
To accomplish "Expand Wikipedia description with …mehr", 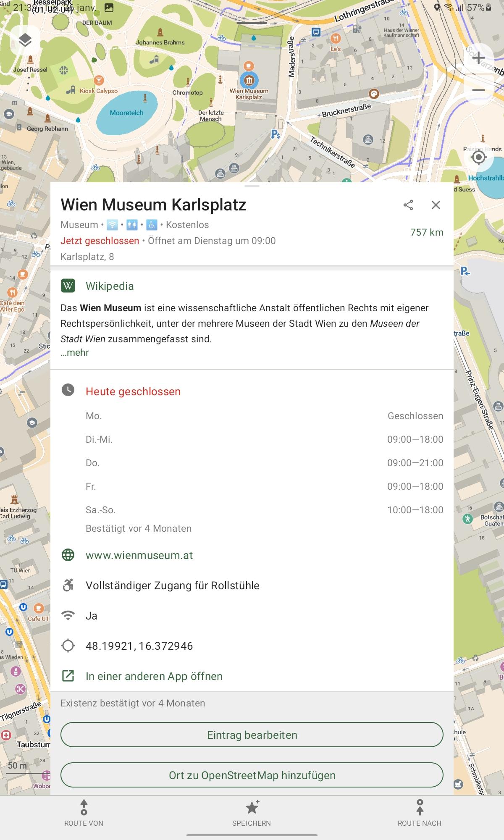I will tap(75, 352).
